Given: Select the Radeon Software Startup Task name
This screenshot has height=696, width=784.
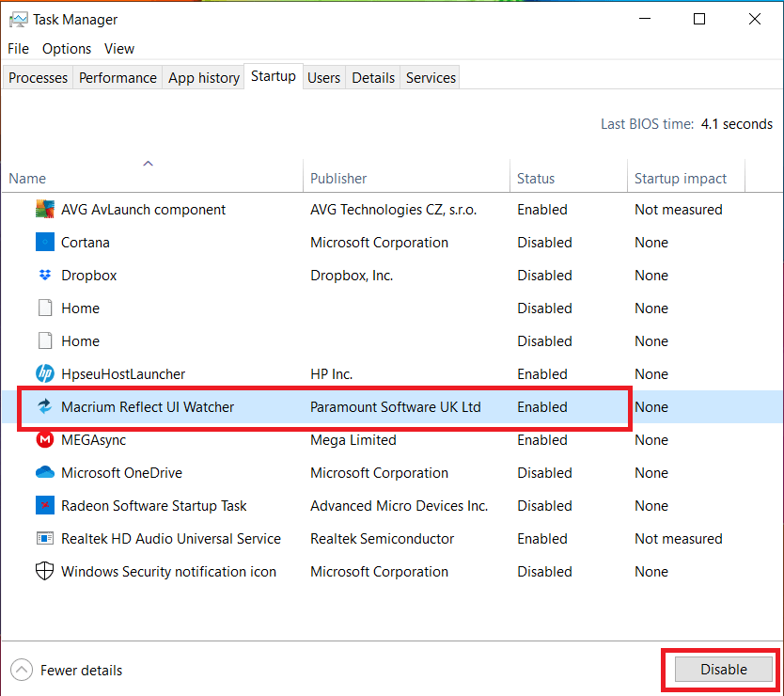Looking at the screenshot, I should coord(154,506).
